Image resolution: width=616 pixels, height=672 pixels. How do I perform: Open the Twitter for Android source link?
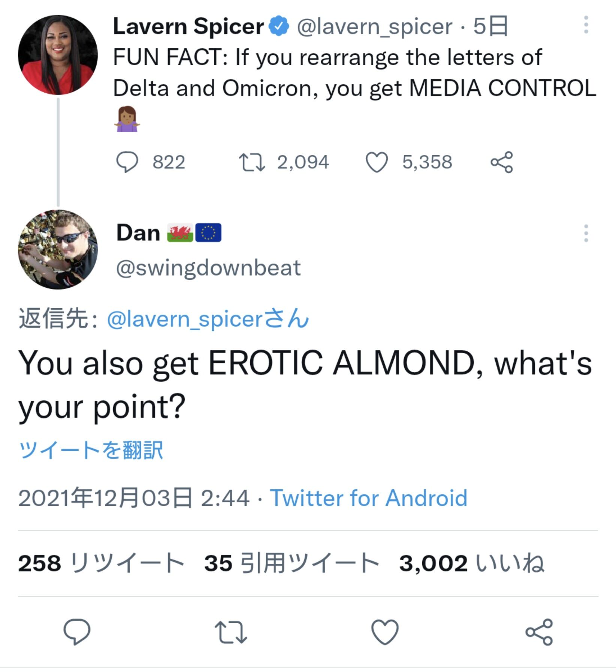coord(369,498)
